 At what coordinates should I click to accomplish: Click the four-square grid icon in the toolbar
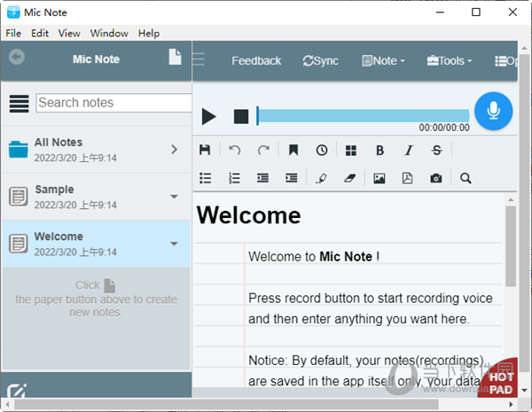tap(351, 151)
